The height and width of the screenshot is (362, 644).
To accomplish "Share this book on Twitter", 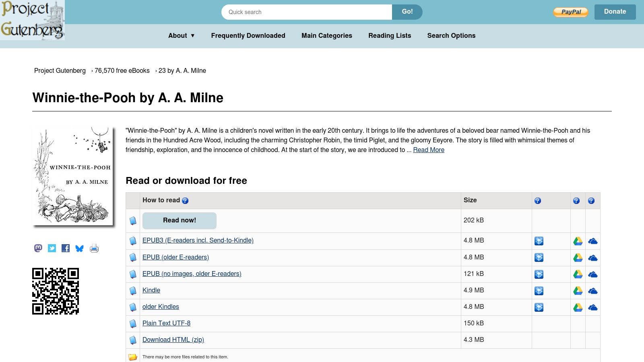I will click(52, 248).
